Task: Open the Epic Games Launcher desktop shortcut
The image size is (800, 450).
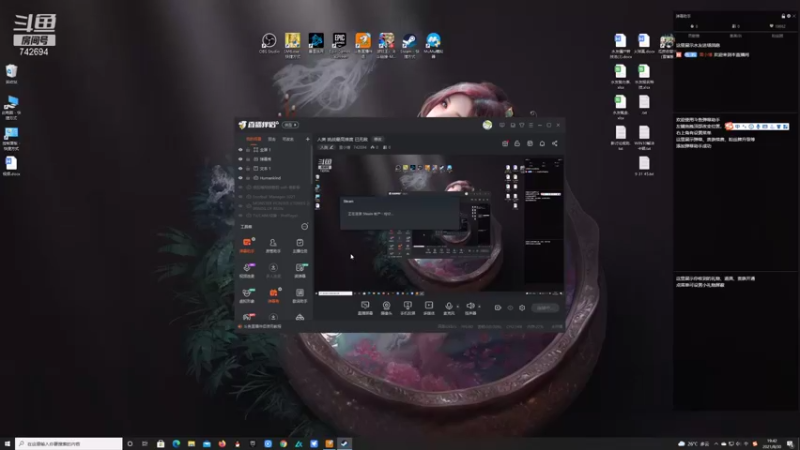Action: (x=339, y=45)
